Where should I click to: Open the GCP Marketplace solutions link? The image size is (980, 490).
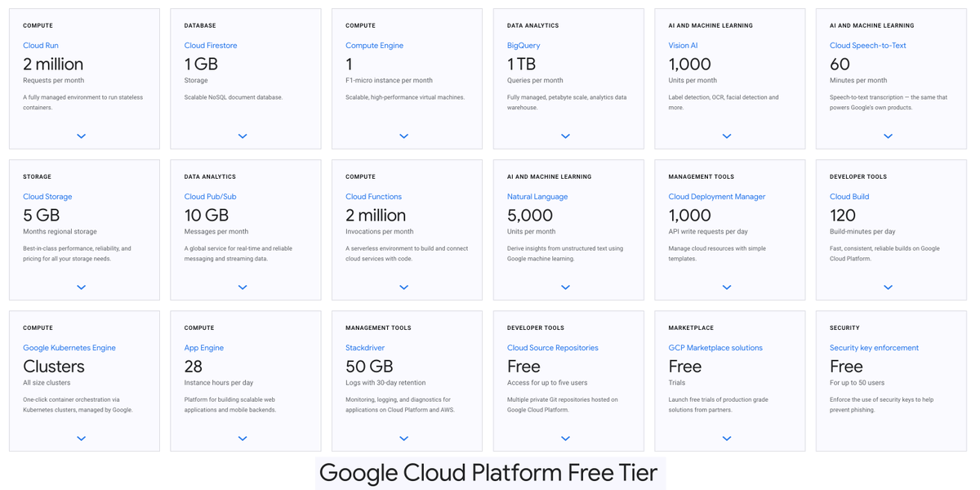[x=715, y=348]
